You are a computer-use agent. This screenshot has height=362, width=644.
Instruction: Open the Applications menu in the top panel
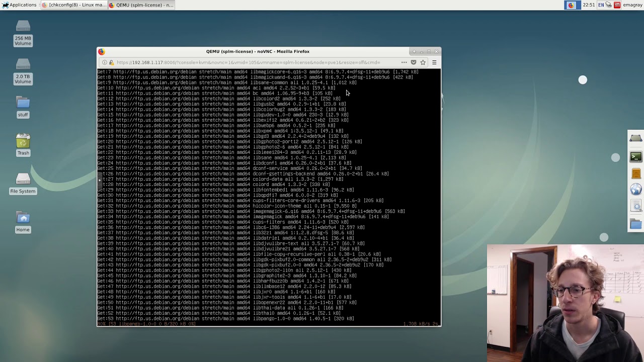[x=19, y=5]
